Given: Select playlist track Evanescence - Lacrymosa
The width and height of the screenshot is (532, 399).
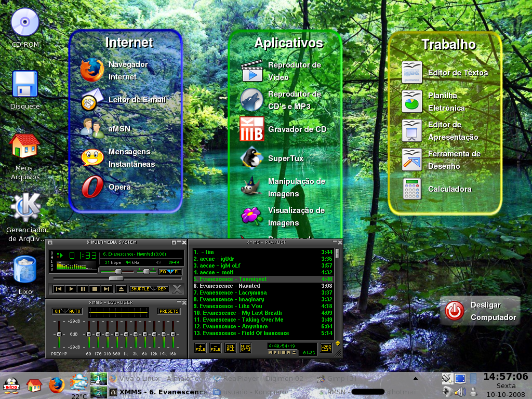Looking at the screenshot, I should [263, 292].
